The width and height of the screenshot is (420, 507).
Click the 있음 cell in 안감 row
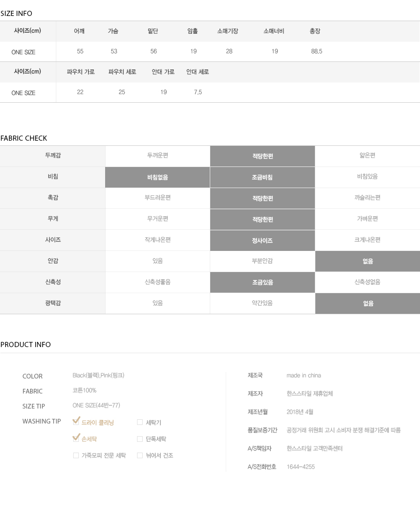158,261
